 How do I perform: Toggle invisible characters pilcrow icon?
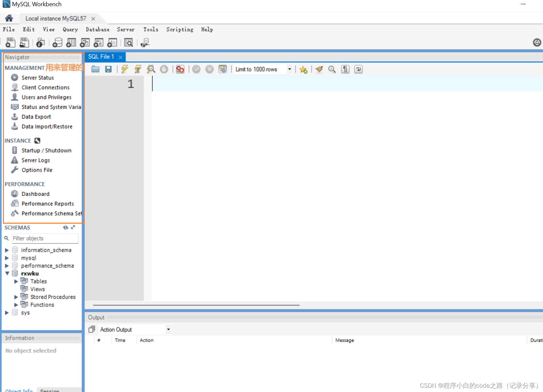tap(345, 69)
